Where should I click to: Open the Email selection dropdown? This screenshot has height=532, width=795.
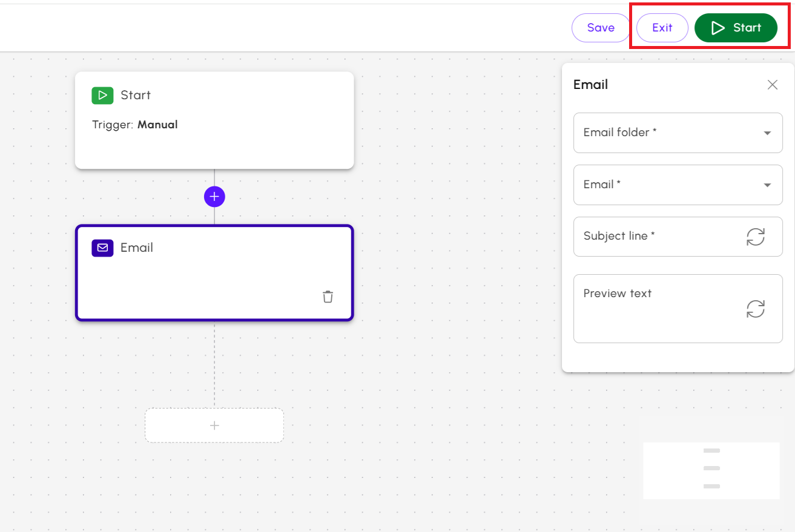click(x=678, y=185)
